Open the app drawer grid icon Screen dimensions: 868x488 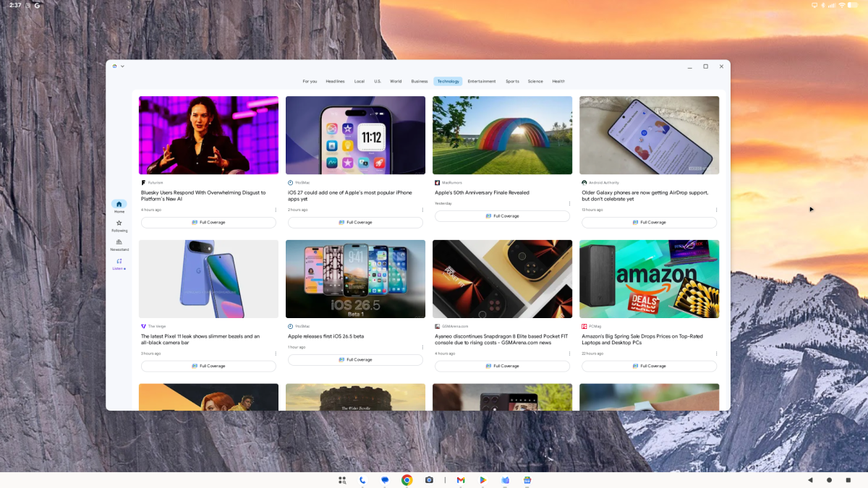(x=341, y=479)
